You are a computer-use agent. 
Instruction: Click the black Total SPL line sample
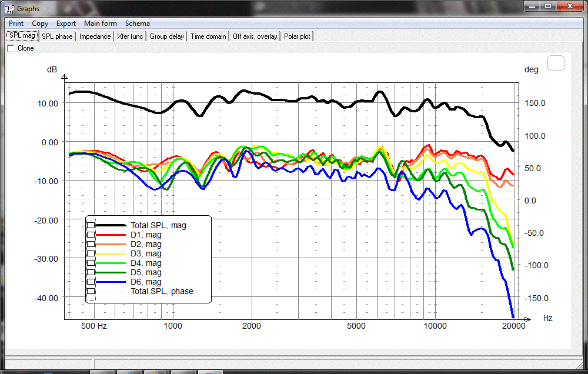coord(111,225)
